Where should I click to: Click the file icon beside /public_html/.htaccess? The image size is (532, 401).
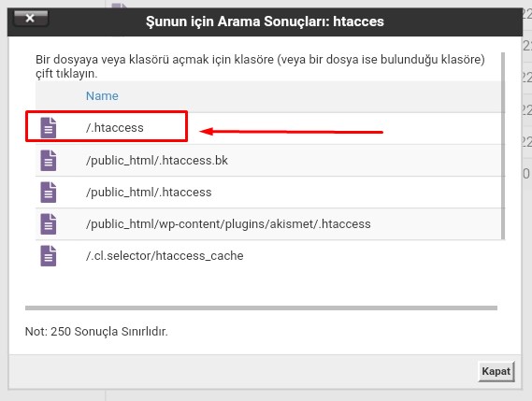(49, 192)
